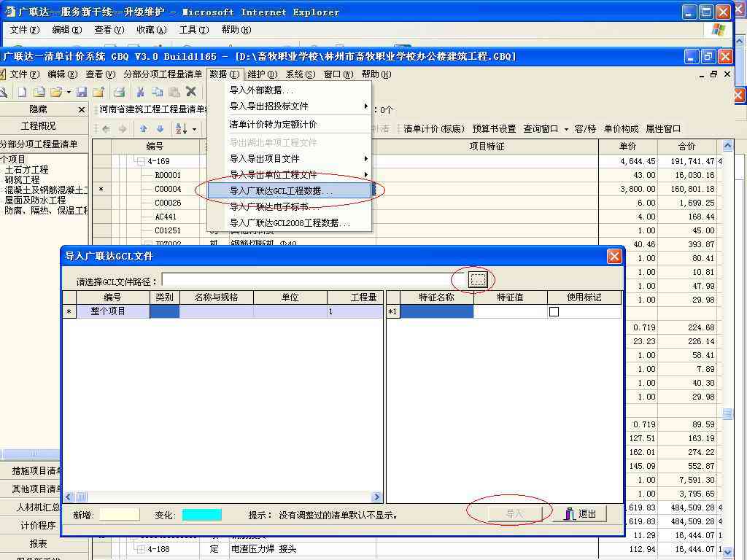Click the leftmost pencil icon in GBQ toolbar
The image size is (747, 560).
tap(3, 92)
